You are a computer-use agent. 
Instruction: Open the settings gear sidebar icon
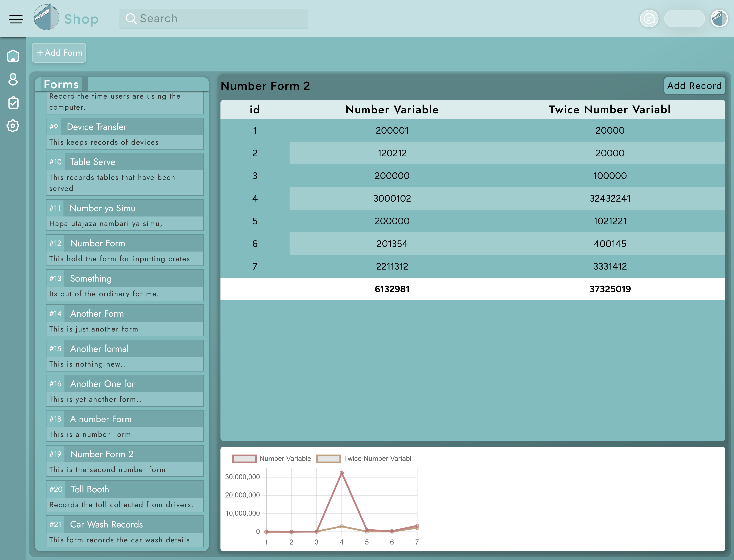click(13, 126)
